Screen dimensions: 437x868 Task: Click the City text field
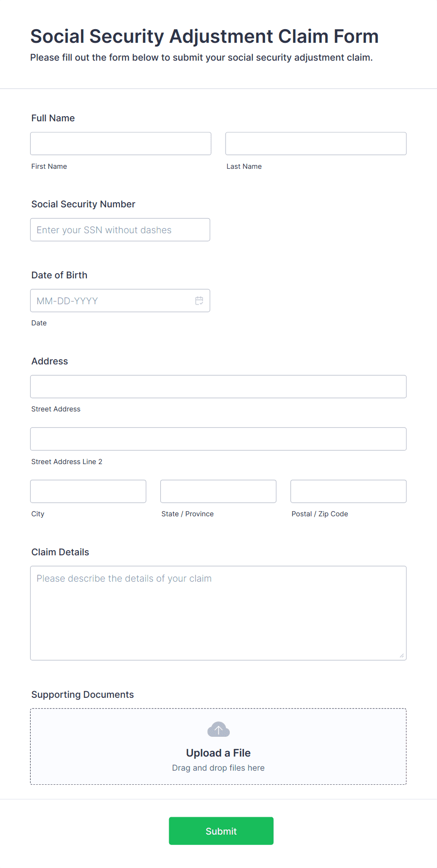pos(88,491)
